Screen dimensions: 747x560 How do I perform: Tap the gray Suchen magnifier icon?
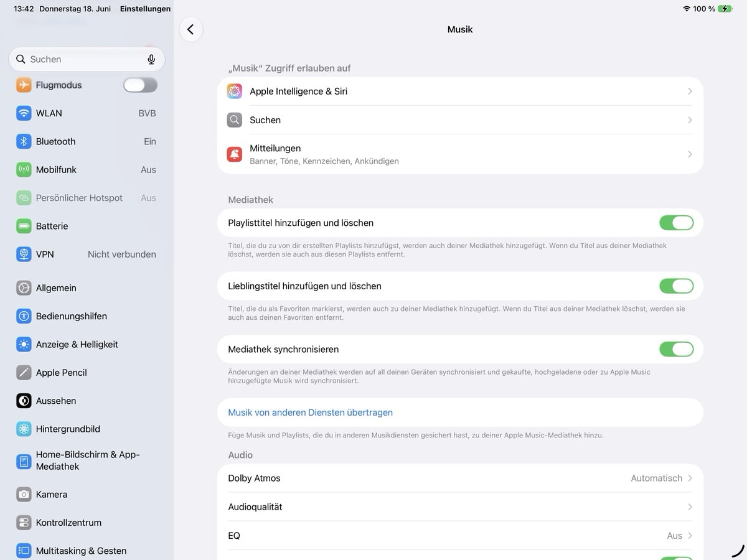click(x=235, y=120)
